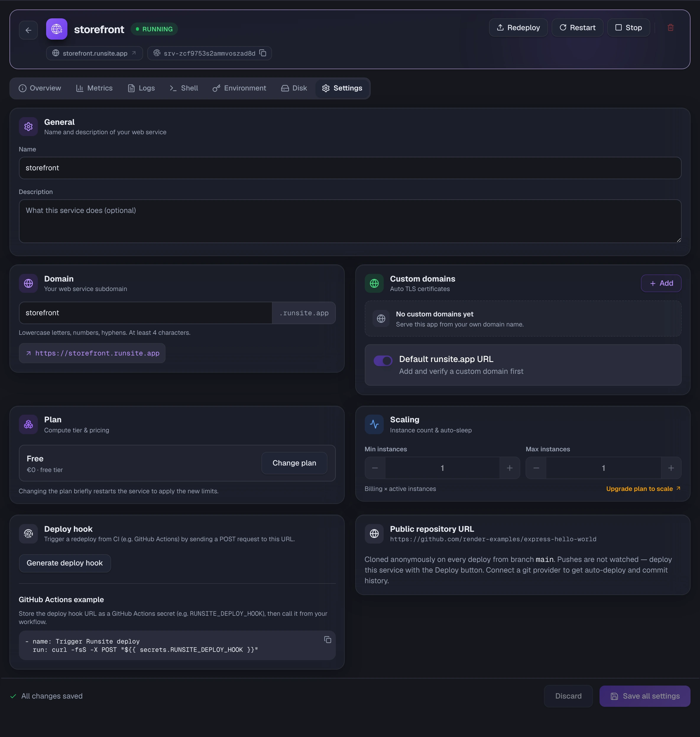View the Logs tab
This screenshot has height=737, width=700.
[x=141, y=88]
